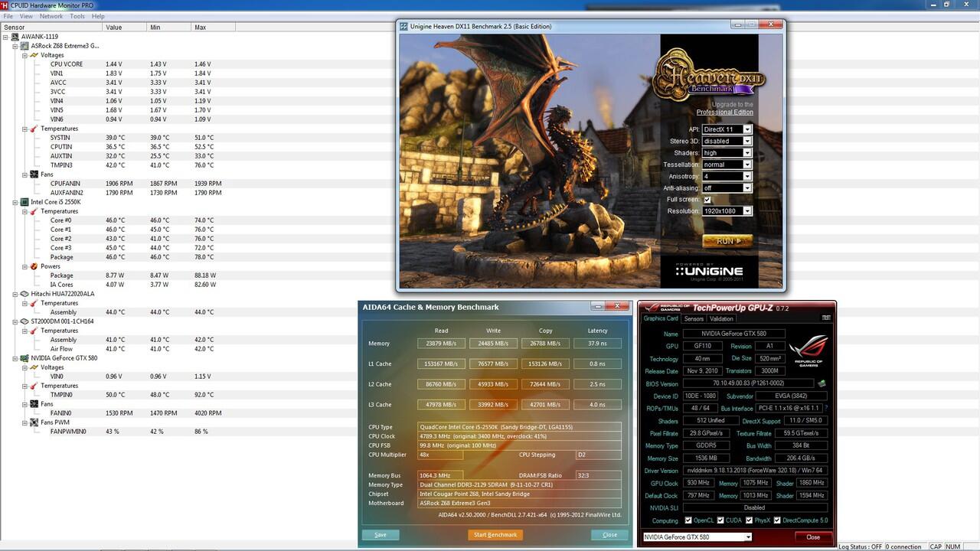Screen dimensions: 980x551
Task: Click the Sensor column header in HWMonitor
Action: point(51,28)
